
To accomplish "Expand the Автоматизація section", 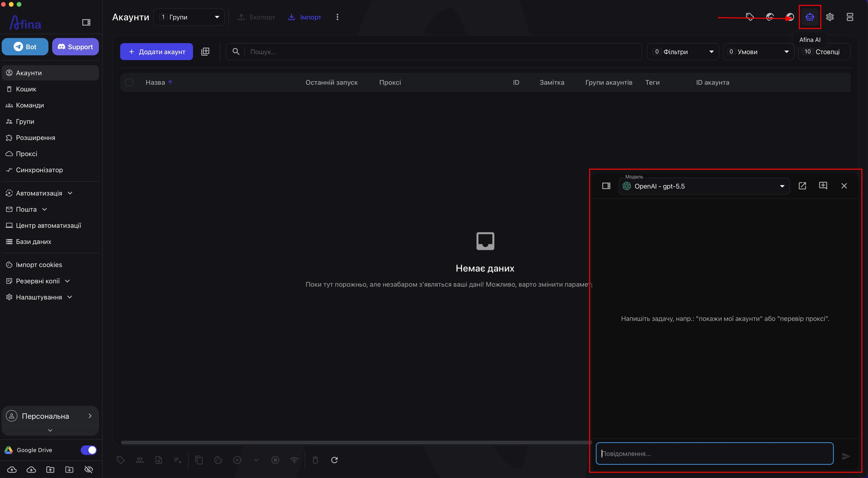I will tap(39, 193).
